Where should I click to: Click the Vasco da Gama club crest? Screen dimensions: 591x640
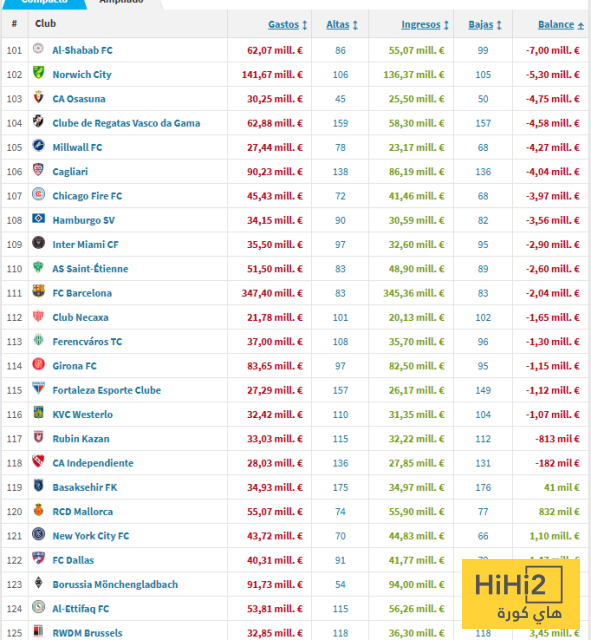38,122
